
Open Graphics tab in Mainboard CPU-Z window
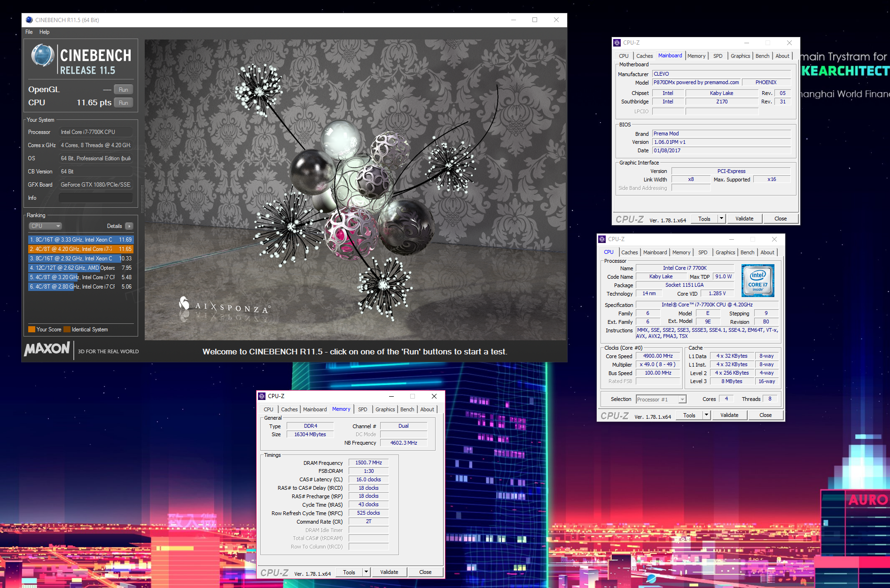(x=740, y=56)
